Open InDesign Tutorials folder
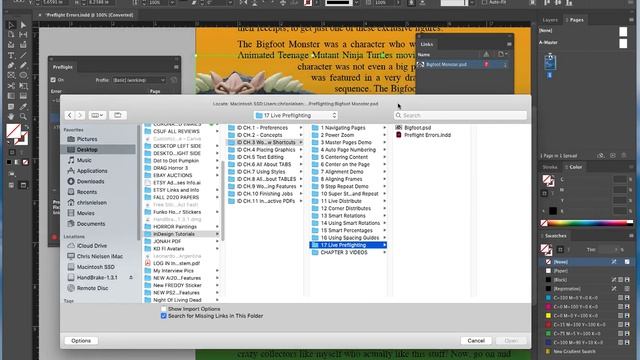 tap(182, 234)
